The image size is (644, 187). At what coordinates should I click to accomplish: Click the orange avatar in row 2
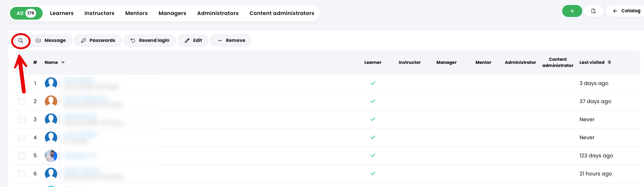tap(51, 101)
